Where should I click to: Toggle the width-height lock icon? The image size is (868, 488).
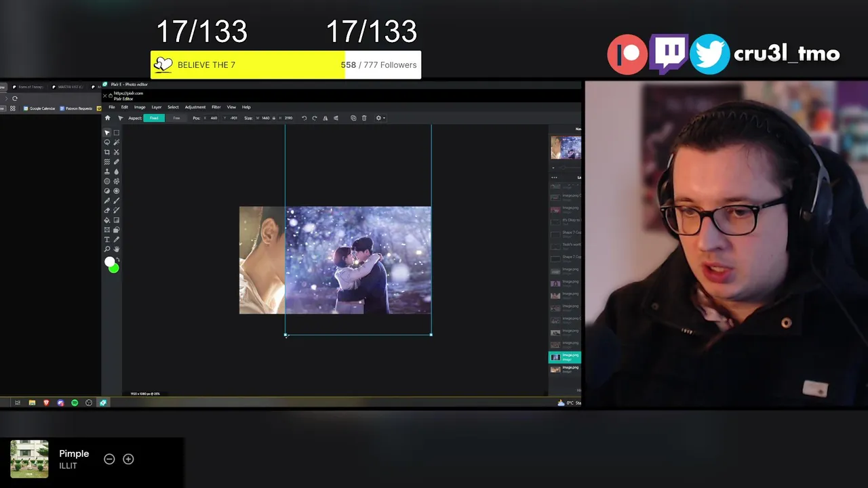[x=274, y=118]
